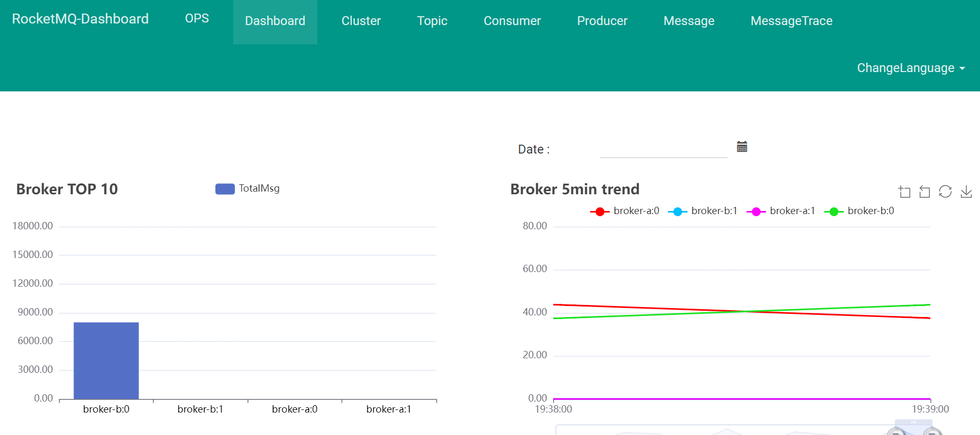Open the OPS page link
This screenshot has height=435, width=980.
coord(197,18)
